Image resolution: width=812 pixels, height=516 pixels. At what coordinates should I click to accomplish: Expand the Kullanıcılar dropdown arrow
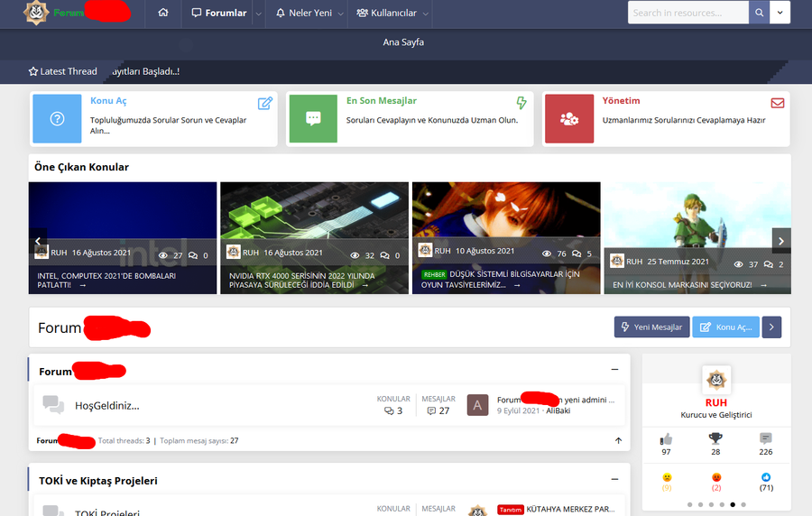(x=426, y=14)
